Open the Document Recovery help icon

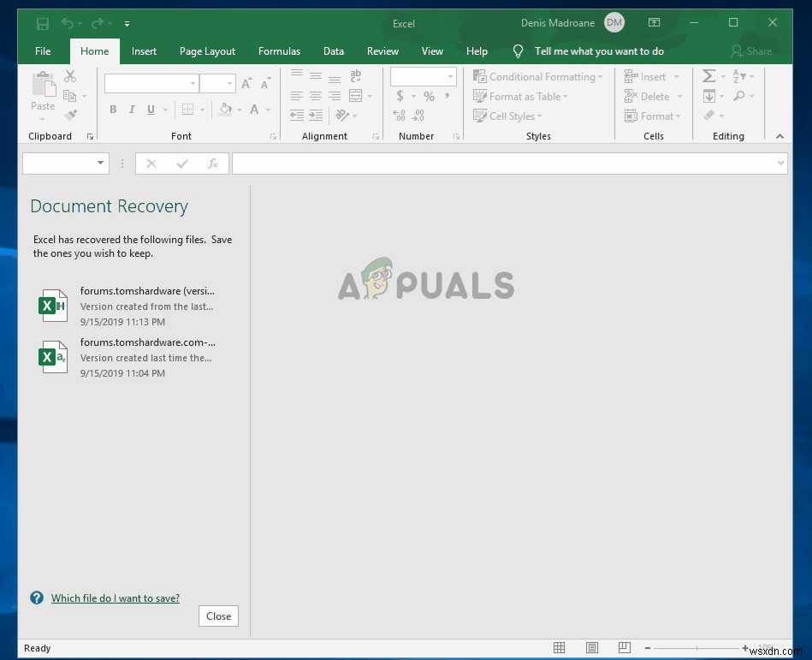point(37,598)
